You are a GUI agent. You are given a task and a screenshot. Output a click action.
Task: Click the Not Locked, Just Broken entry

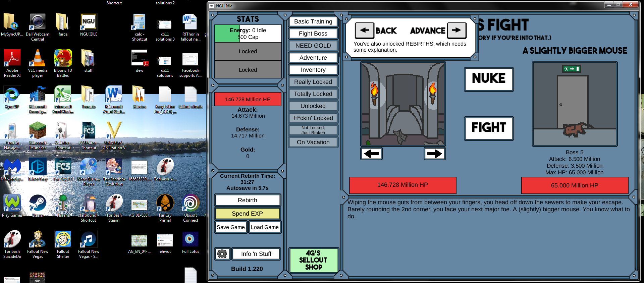pyautogui.click(x=313, y=130)
